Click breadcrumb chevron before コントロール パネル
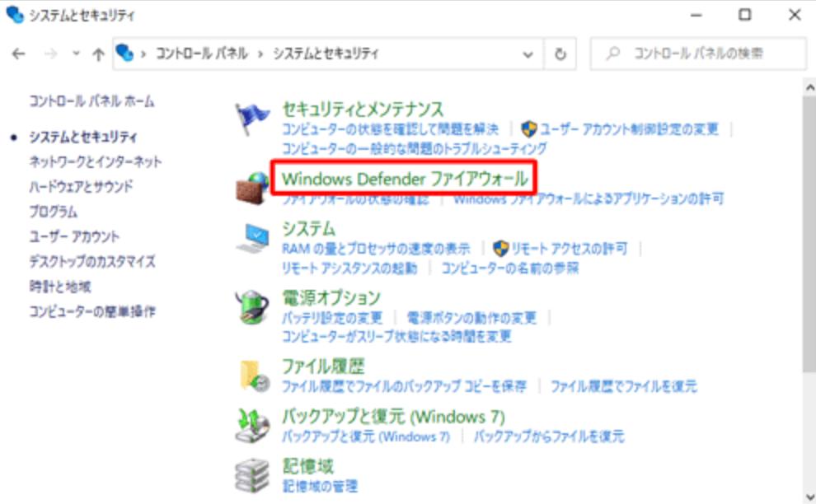Screen dimensions: 816x504 (x=143, y=54)
